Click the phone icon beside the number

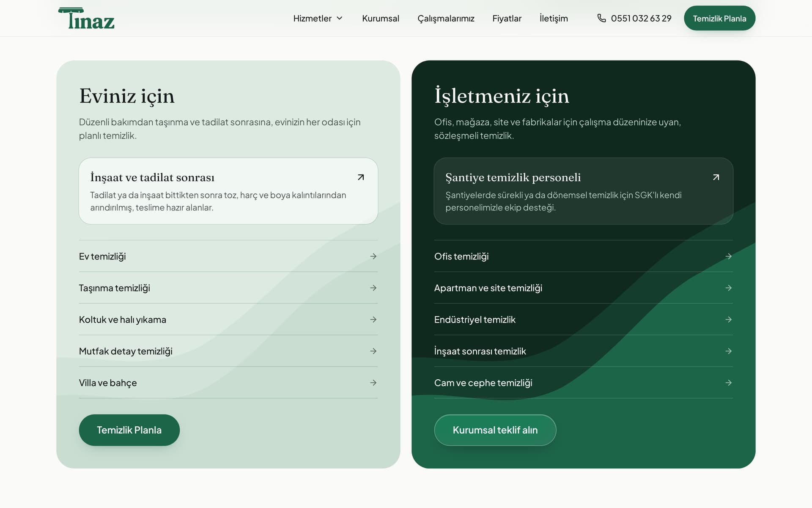click(x=601, y=18)
